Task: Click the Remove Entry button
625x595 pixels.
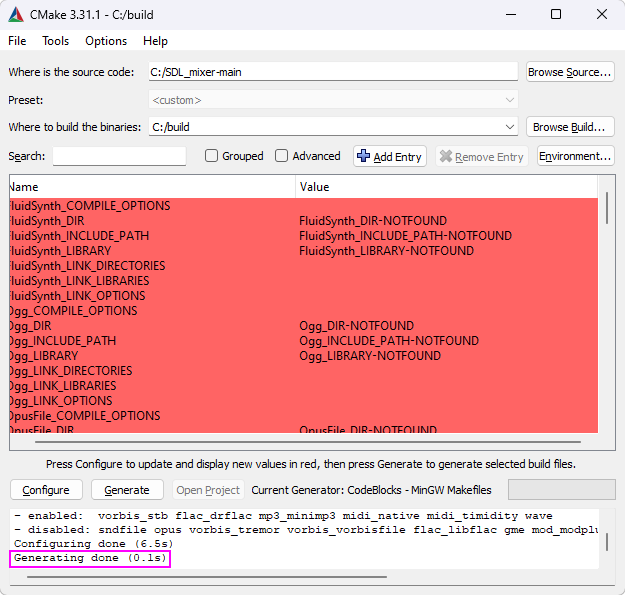Action: point(482,156)
